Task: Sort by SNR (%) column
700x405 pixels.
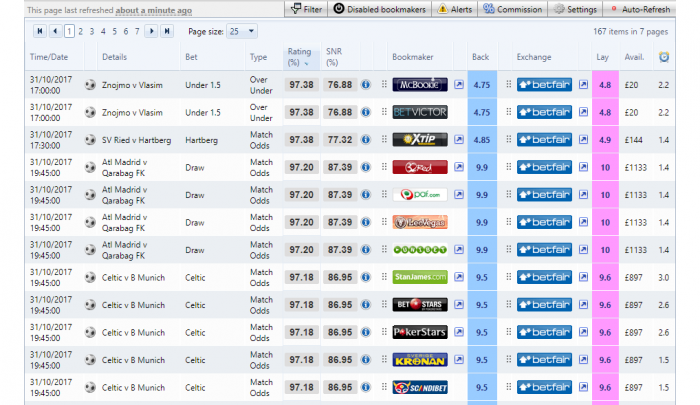Action: coord(333,57)
